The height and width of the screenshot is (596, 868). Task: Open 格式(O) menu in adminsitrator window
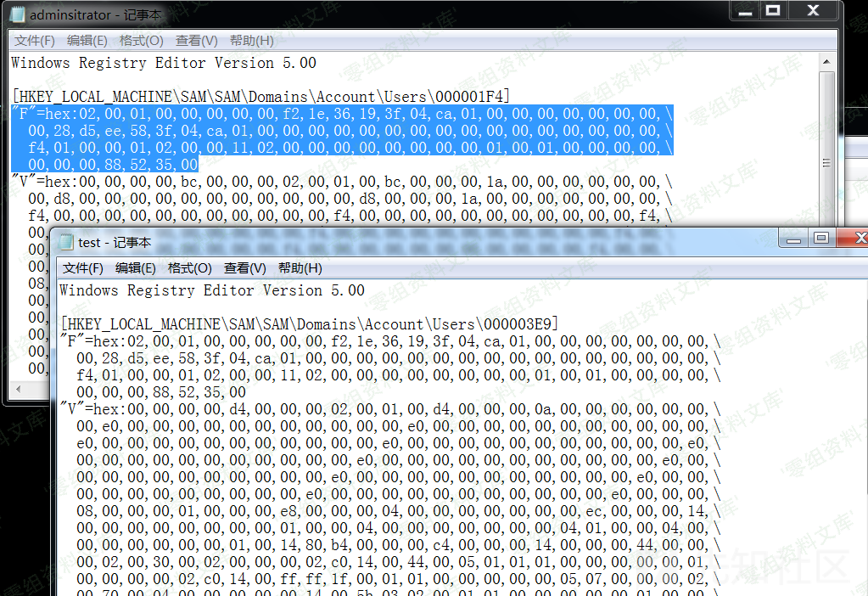(x=141, y=41)
